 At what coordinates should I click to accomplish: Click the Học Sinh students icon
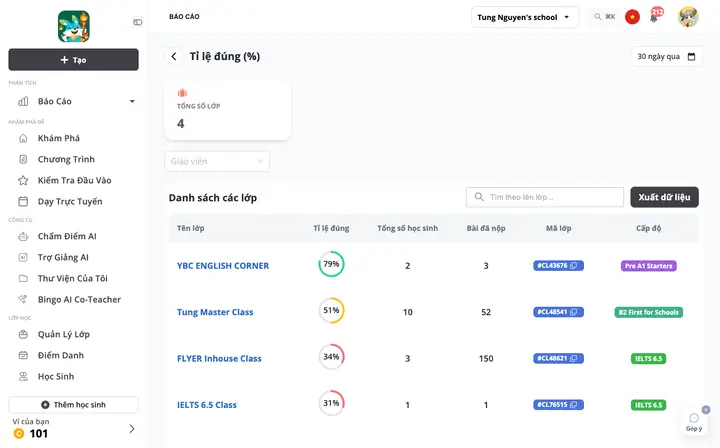[x=23, y=376]
